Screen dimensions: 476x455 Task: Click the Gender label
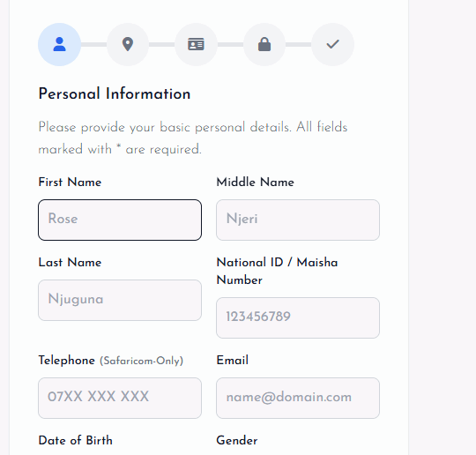click(x=237, y=440)
